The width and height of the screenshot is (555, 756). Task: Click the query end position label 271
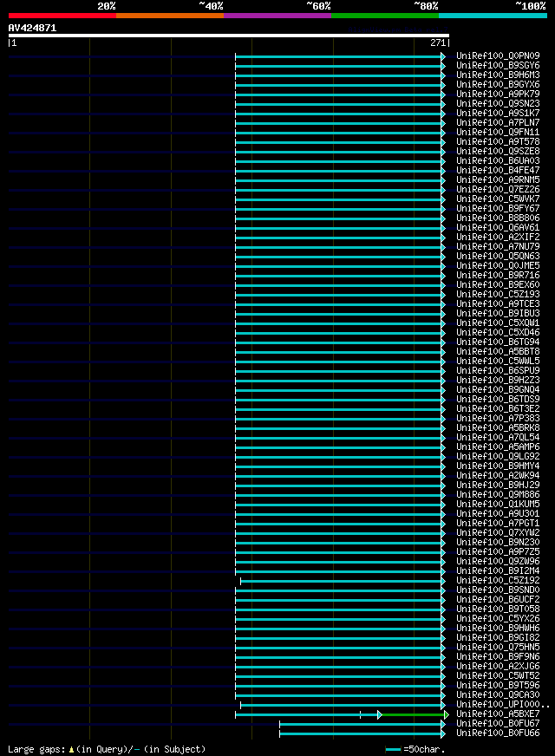click(438, 42)
